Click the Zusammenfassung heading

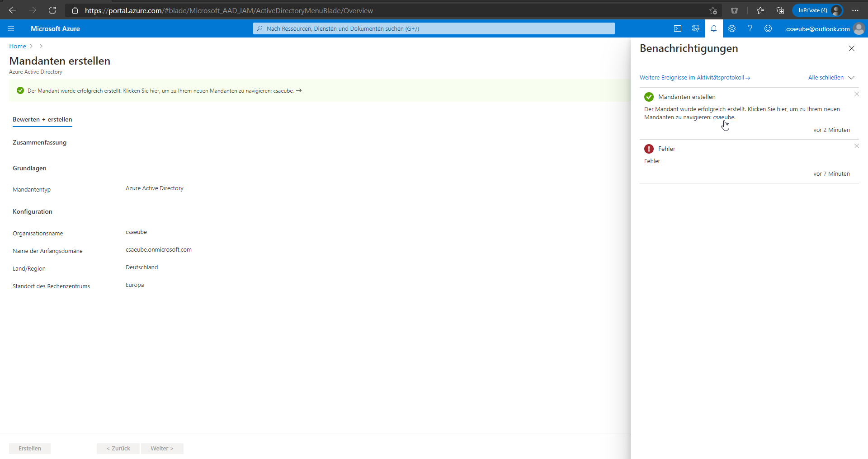[x=39, y=142]
